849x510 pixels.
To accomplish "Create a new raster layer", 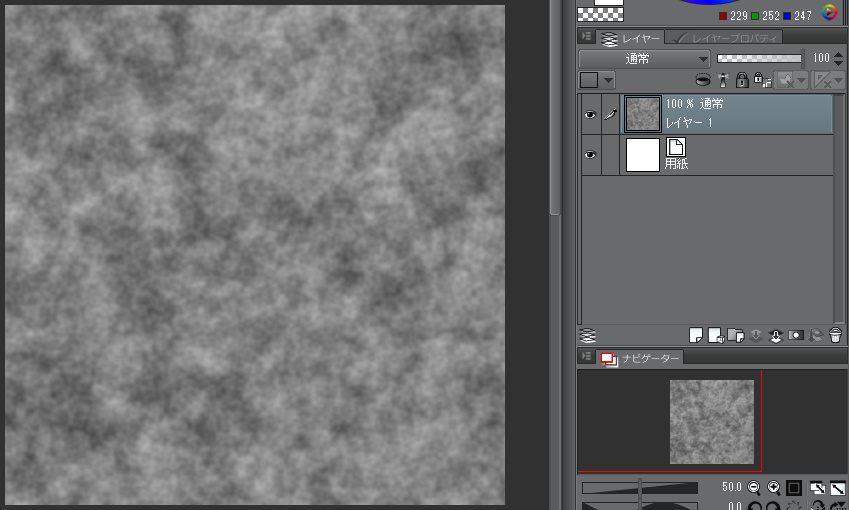I will 696,336.
